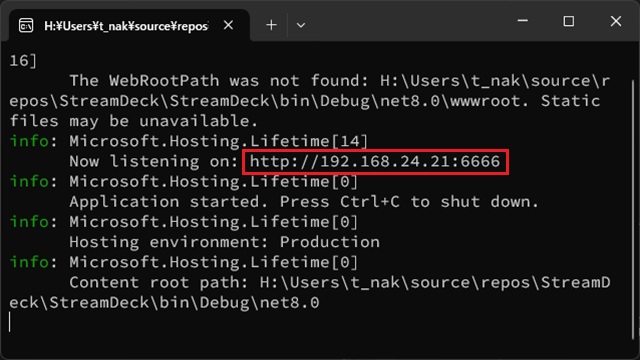
Task: Click the terminal vertical scrollbar
Action: point(633,208)
